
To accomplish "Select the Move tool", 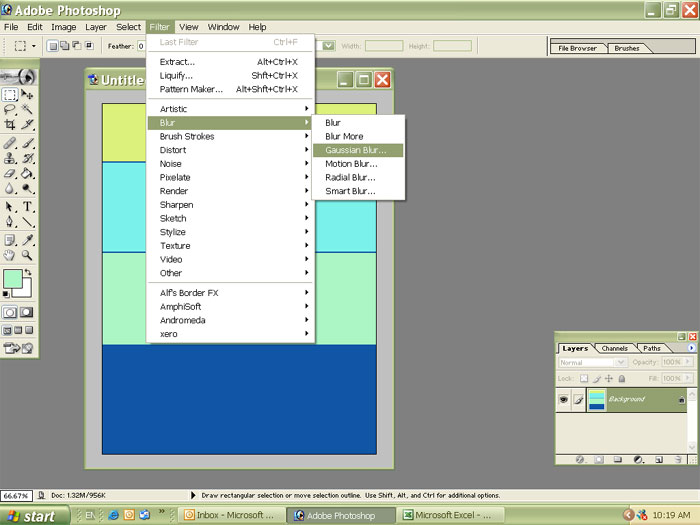I will click(x=27, y=95).
